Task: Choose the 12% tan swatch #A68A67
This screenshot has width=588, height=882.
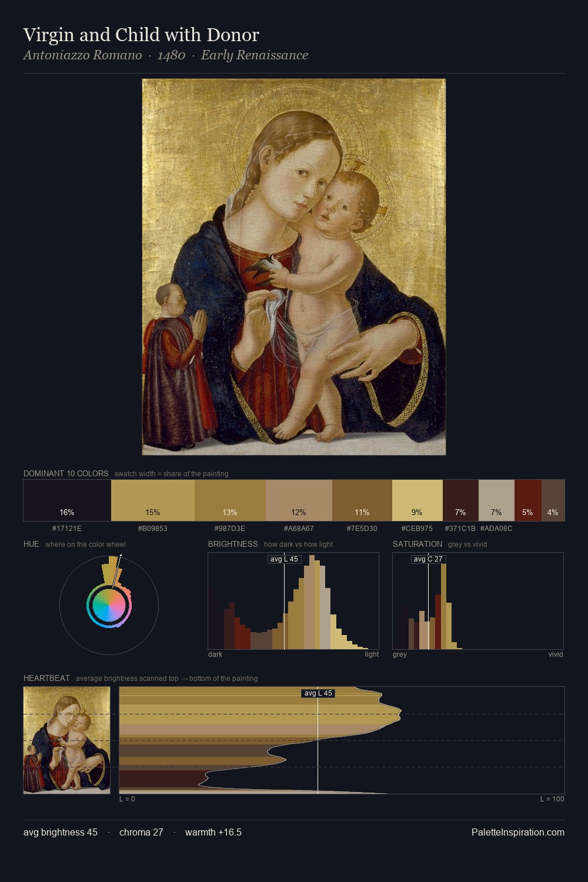Action: coord(299,500)
